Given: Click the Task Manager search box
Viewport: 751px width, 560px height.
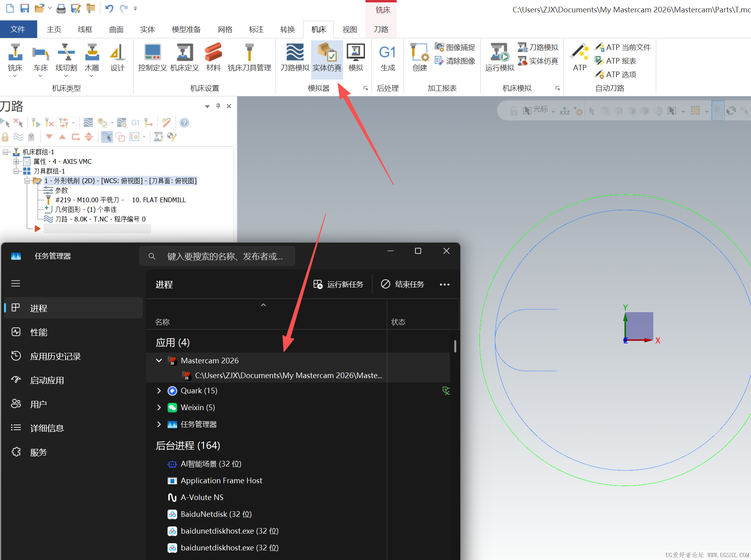Looking at the screenshot, I should (x=217, y=256).
